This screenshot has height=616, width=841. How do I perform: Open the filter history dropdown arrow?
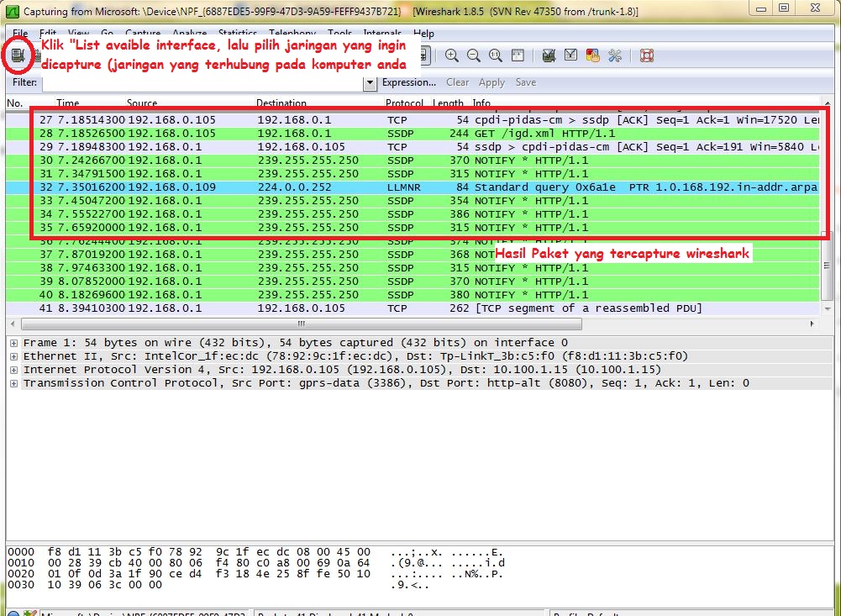[x=370, y=82]
